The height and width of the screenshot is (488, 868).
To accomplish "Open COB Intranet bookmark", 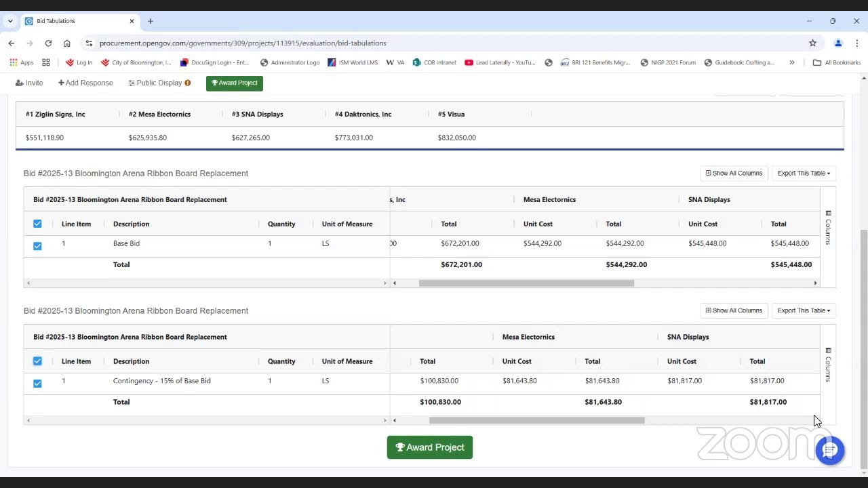I will 434,62.
